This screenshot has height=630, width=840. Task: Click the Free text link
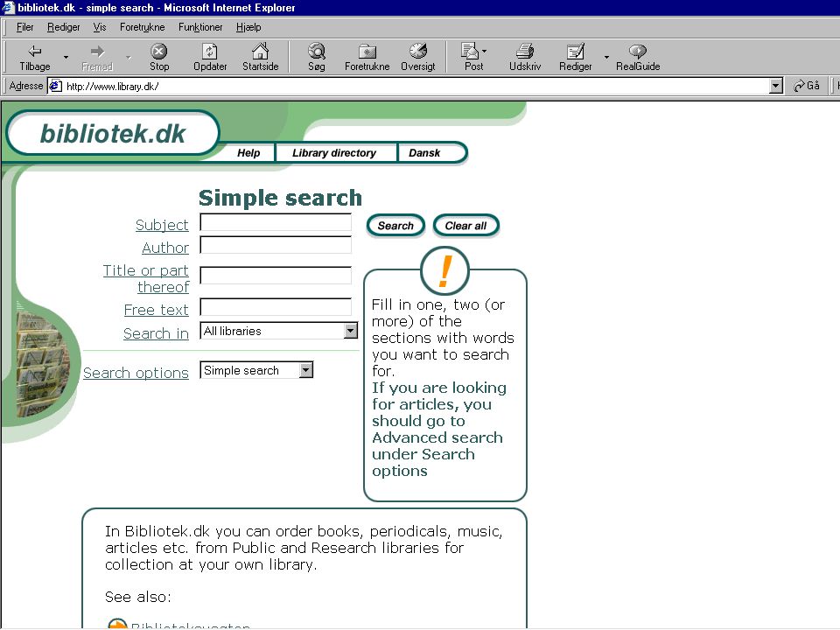(x=156, y=310)
